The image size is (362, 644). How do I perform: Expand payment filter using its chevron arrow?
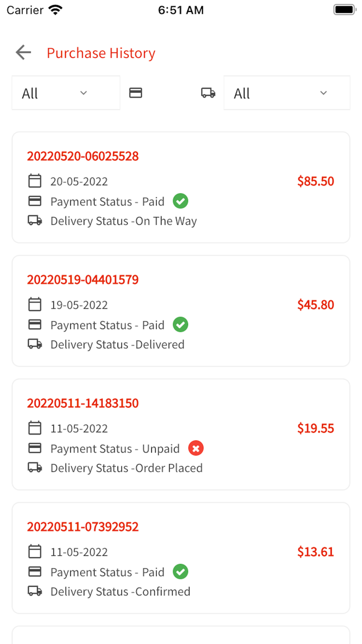tap(84, 93)
